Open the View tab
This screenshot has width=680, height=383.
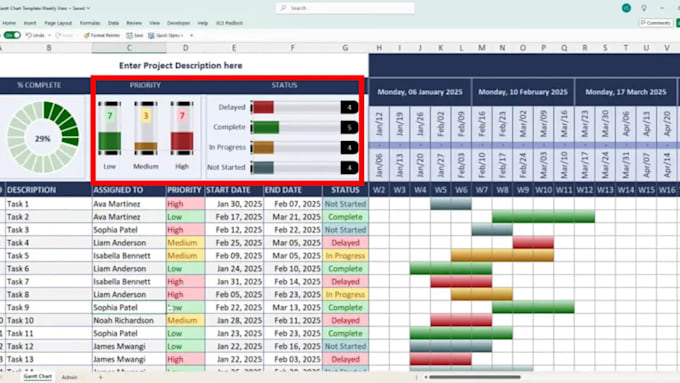pos(154,23)
